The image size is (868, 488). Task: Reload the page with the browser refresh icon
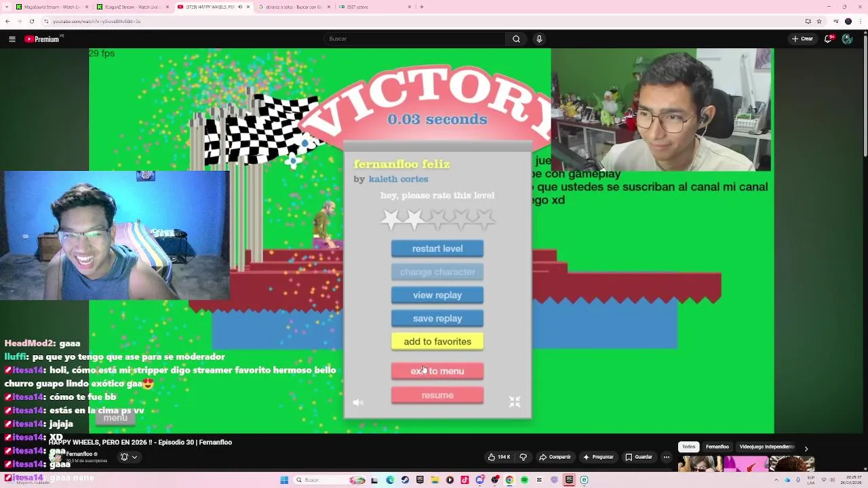coord(31,21)
